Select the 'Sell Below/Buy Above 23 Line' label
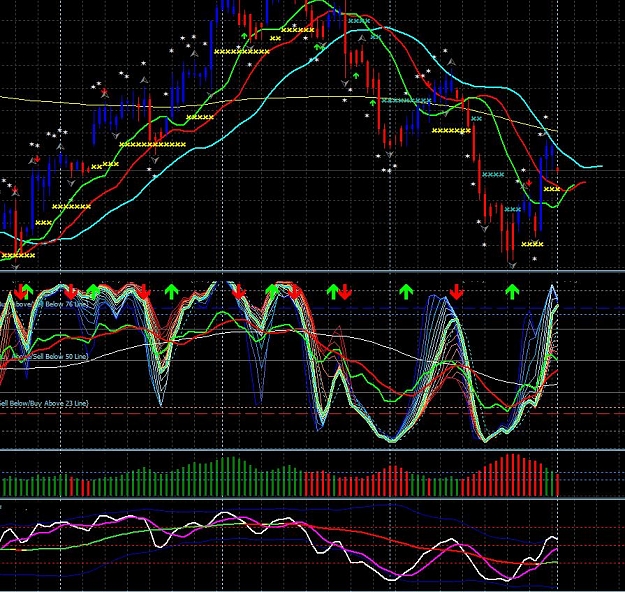 (x=44, y=403)
